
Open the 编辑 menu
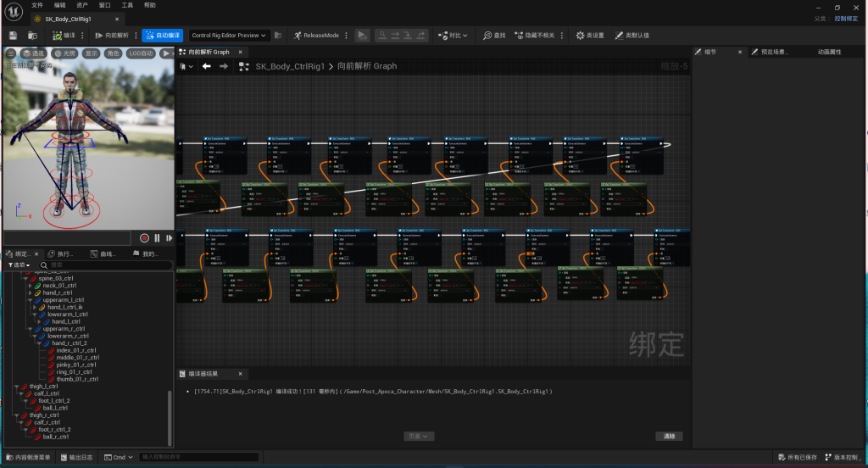pos(60,5)
